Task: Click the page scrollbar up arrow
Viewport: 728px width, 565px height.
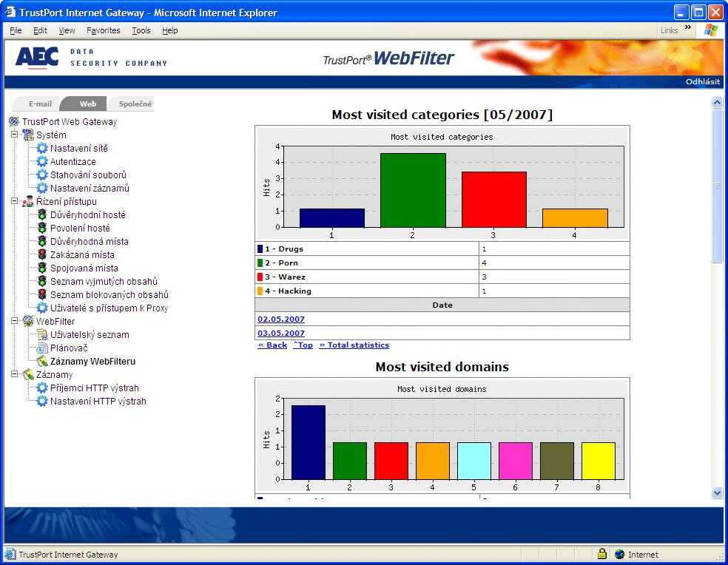Action: click(717, 101)
